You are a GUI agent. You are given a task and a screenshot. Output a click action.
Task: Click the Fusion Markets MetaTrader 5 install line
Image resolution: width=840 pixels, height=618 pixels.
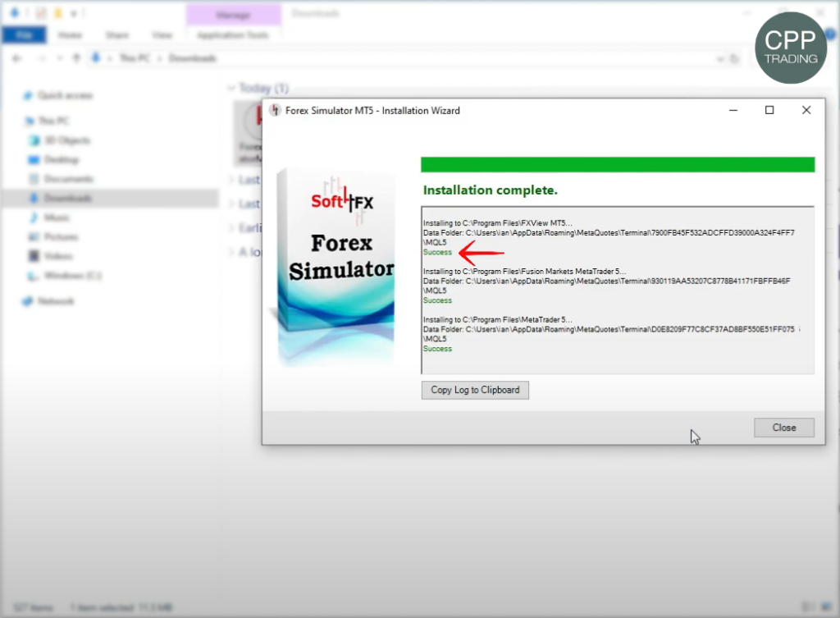pos(524,271)
